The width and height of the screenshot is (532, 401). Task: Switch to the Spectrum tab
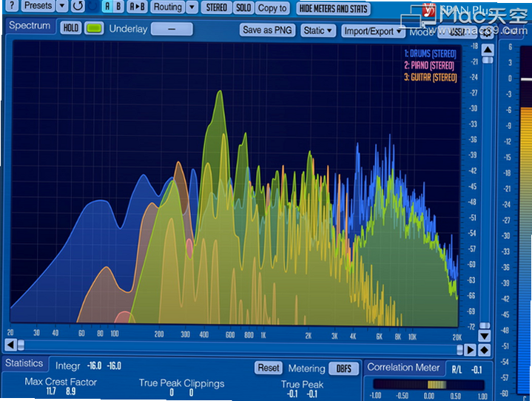click(x=30, y=25)
